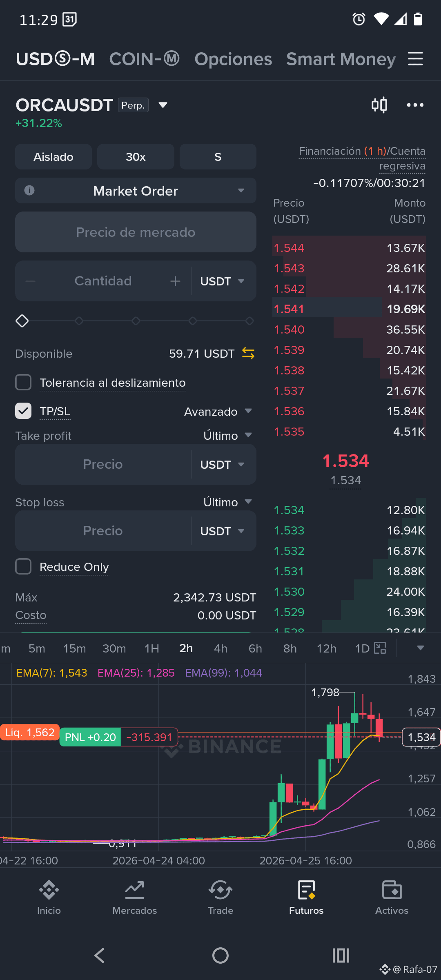Image resolution: width=441 pixels, height=980 pixels.
Task: Change the 30x leverage setting
Action: tap(136, 157)
